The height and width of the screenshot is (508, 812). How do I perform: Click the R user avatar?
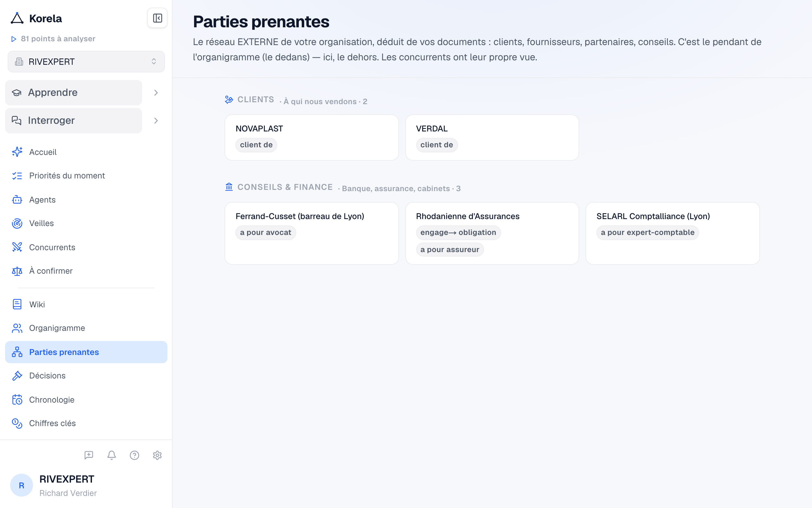point(22,485)
